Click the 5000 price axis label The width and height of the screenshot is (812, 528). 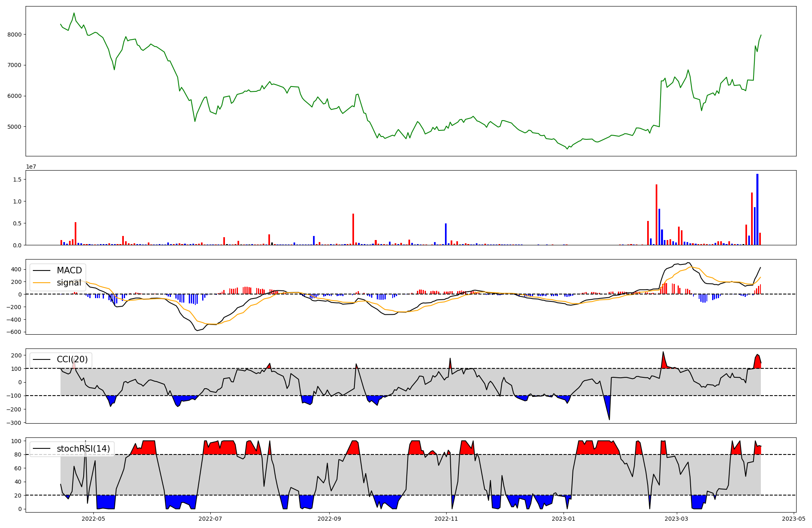[x=15, y=127]
